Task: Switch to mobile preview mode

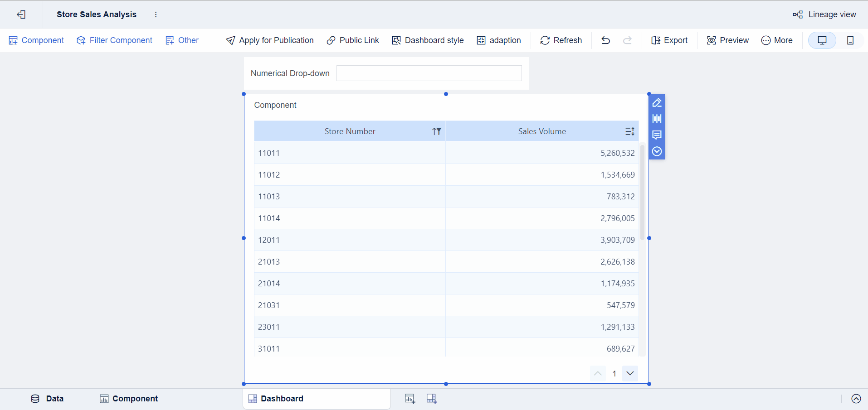Action: point(850,40)
